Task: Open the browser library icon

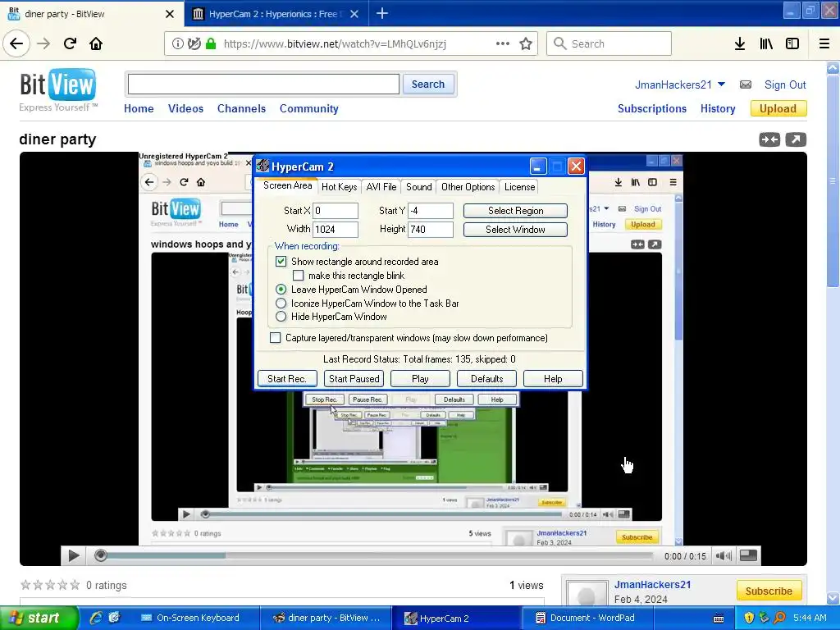Action: [x=766, y=43]
